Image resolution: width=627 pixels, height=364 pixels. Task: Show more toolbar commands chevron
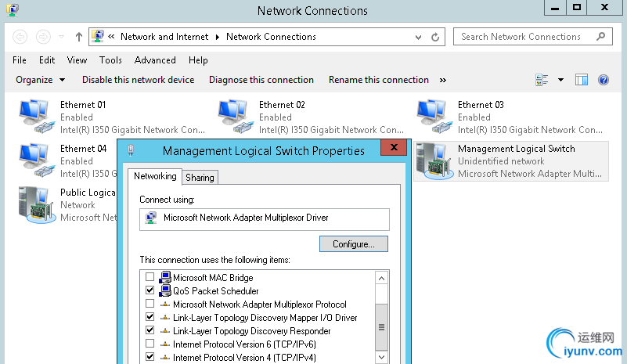(443, 81)
